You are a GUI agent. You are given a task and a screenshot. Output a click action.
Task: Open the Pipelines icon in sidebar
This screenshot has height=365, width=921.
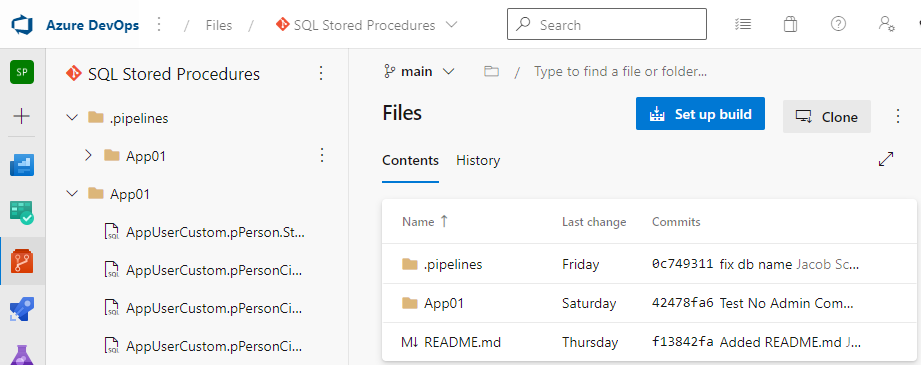22,309
